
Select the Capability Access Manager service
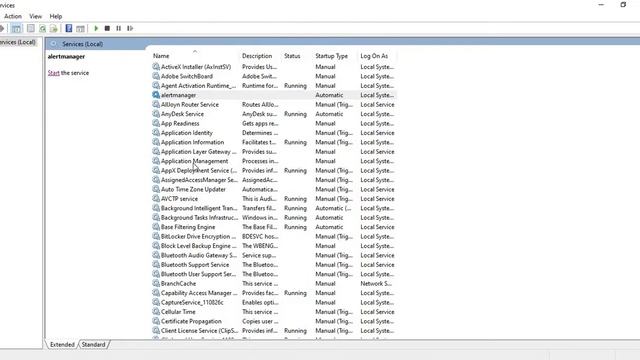click(x=273, y=293)
